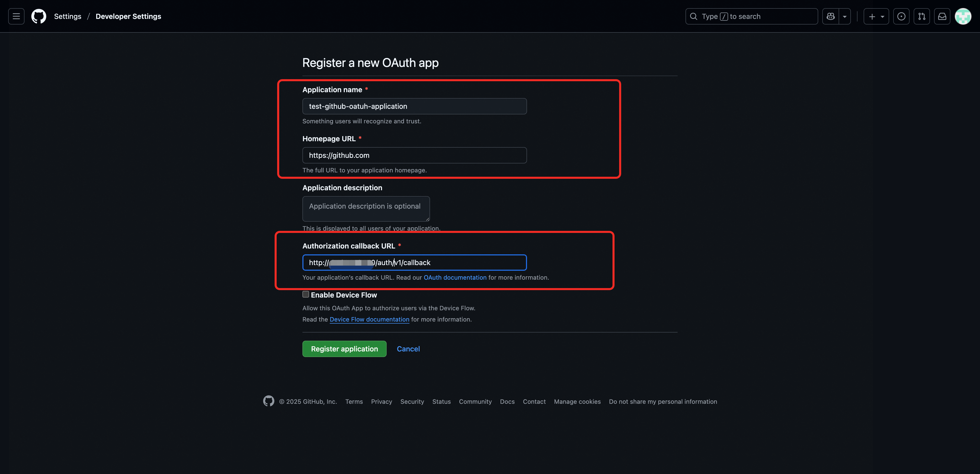Screen dimensions: 980x474
Task: Click the Application description text area
Action: 366,209
